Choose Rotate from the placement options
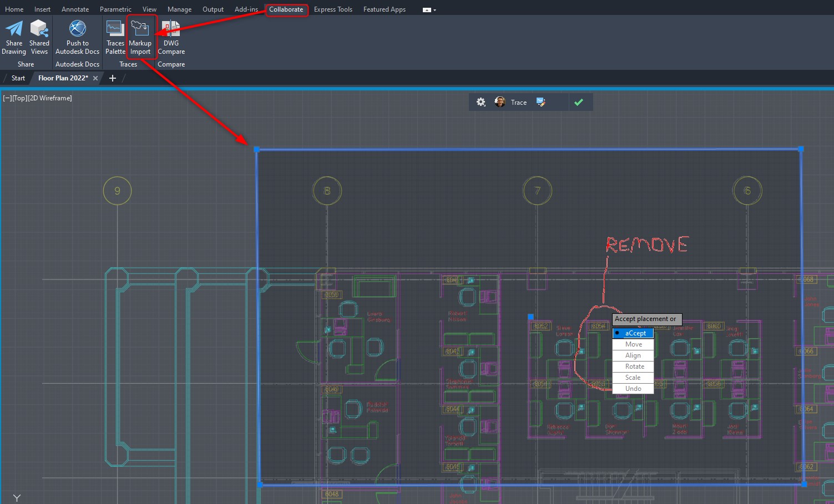 coord(633,366)
